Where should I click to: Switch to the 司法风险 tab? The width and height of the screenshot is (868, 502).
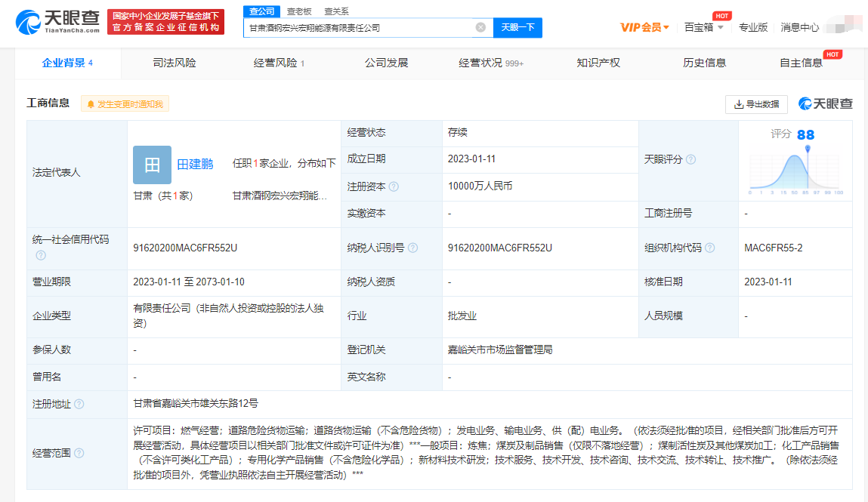click(x=175, y=63)
